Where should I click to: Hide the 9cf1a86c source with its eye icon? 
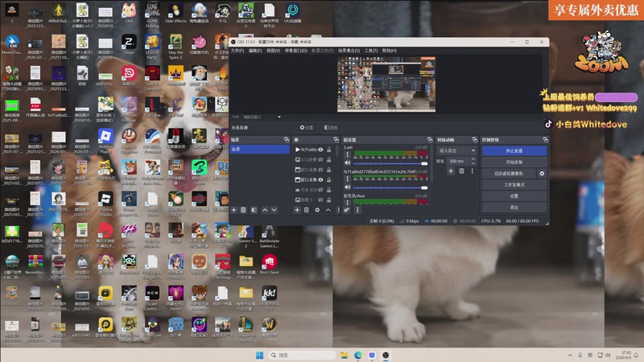[320, 150]
